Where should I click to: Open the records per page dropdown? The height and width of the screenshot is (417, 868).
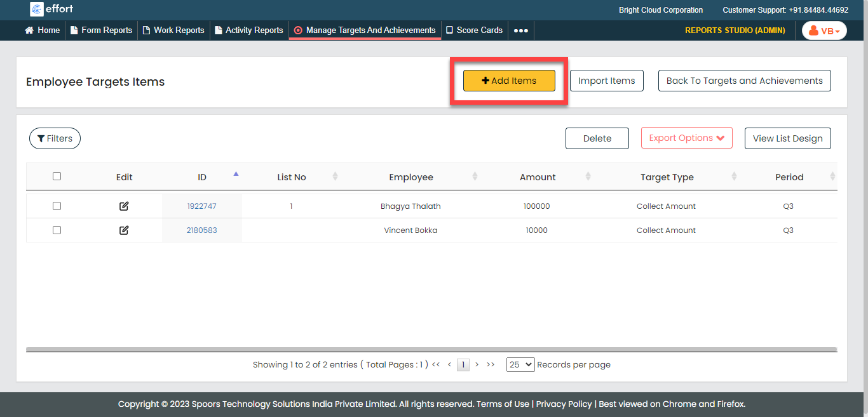(520, 365)
